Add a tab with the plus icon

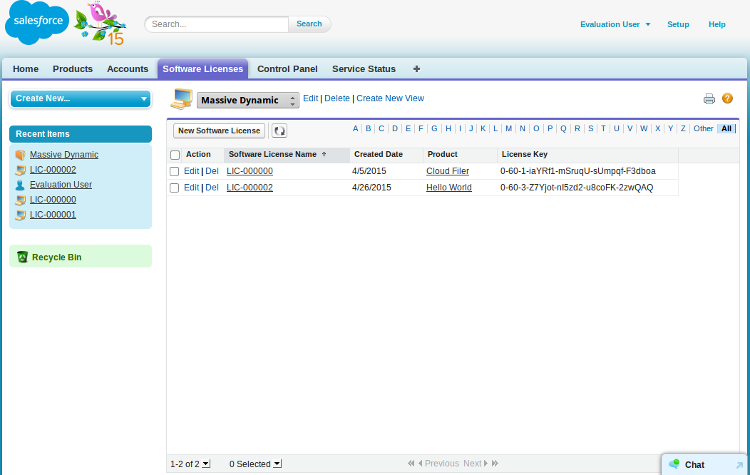(x=417, y=69)
